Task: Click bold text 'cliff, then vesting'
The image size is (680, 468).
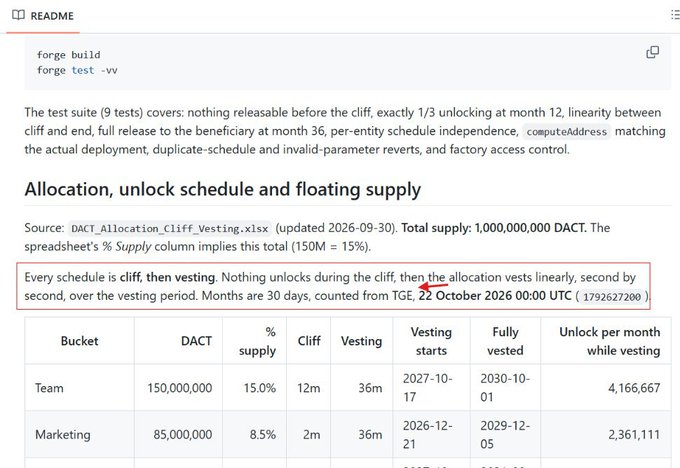Action: [167, 277]
